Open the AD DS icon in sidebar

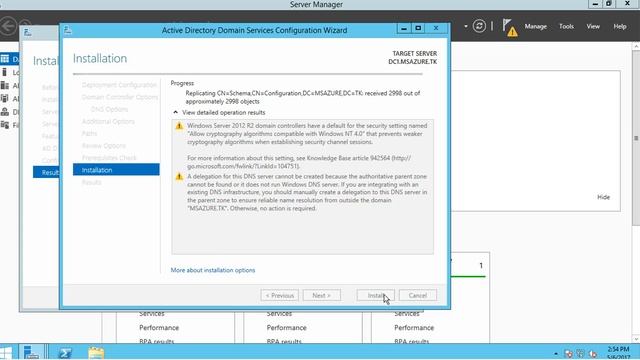(4, 98)
